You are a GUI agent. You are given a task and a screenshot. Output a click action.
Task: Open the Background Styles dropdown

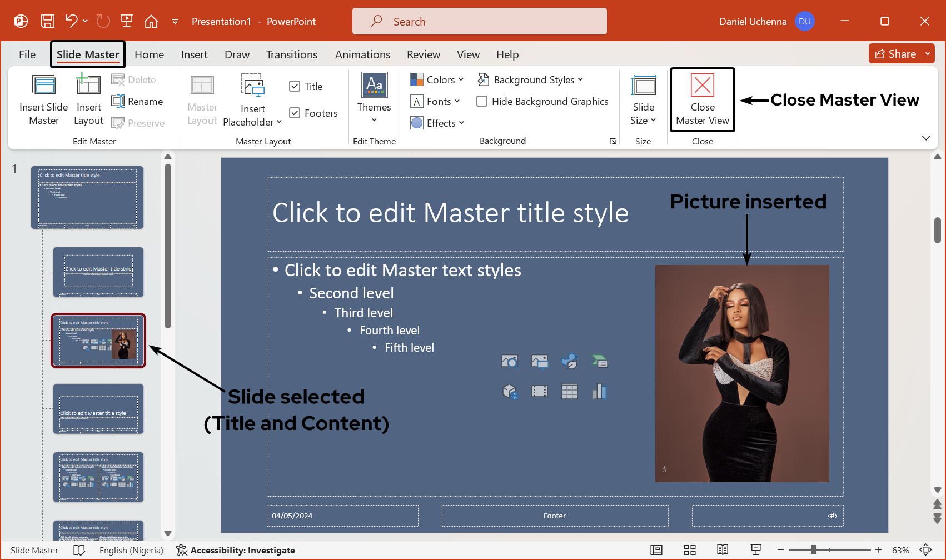pos(530,79)
